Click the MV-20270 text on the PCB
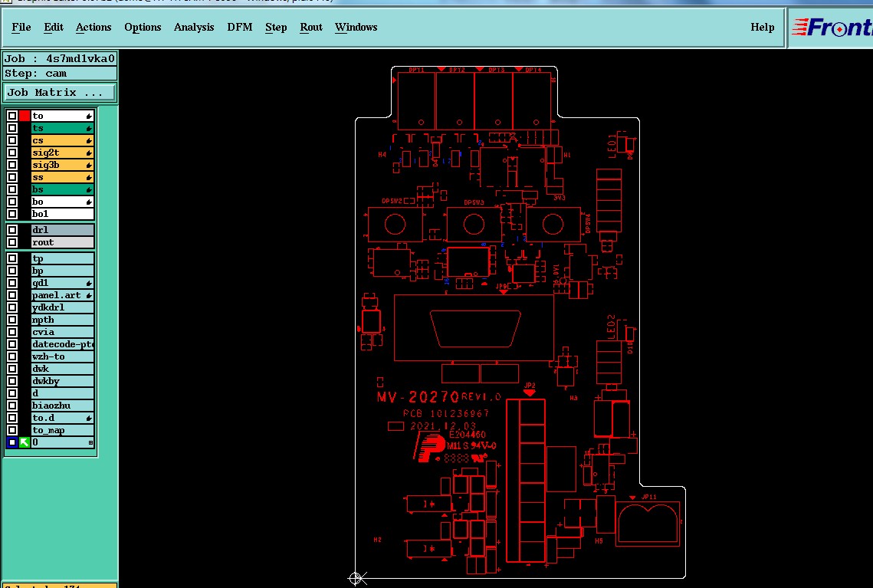 pyautogui.click(x=418, y=397)
